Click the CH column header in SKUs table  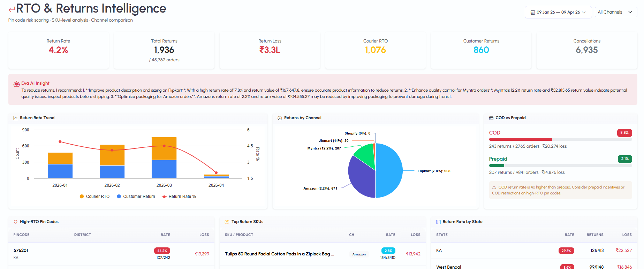point(351,235)
